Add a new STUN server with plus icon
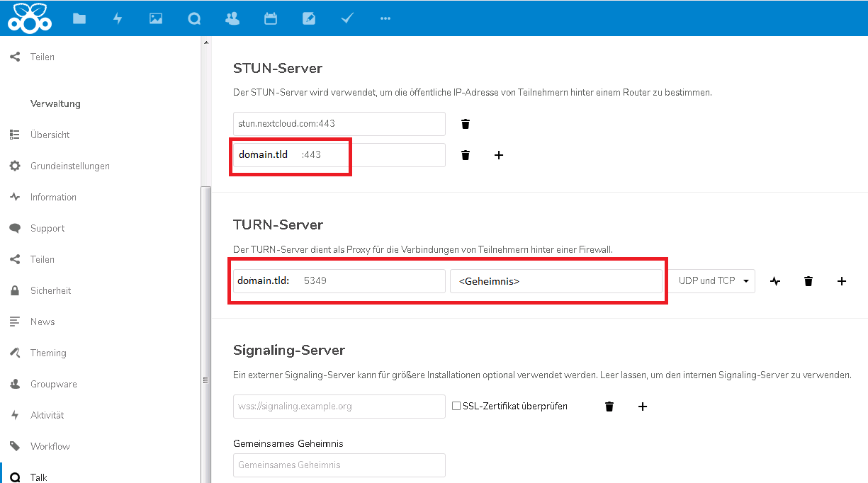The image size is (868, 483). tap(499, 155)
